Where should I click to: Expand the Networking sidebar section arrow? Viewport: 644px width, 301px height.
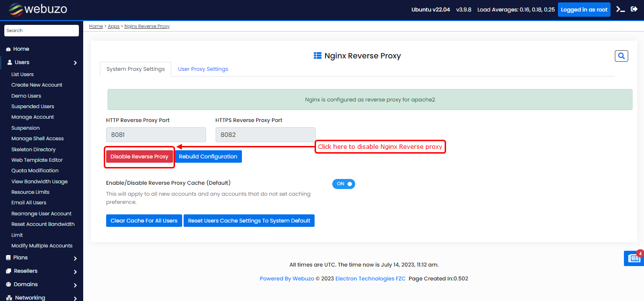click(76, 298)
